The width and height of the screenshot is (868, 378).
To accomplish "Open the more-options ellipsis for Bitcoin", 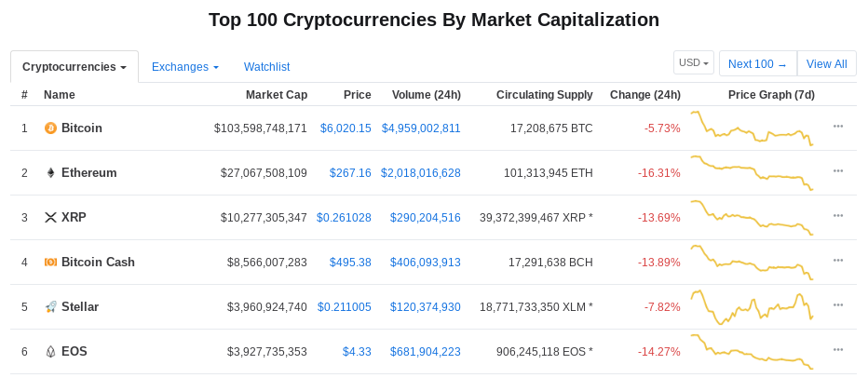I will click(x=838, y=127).
